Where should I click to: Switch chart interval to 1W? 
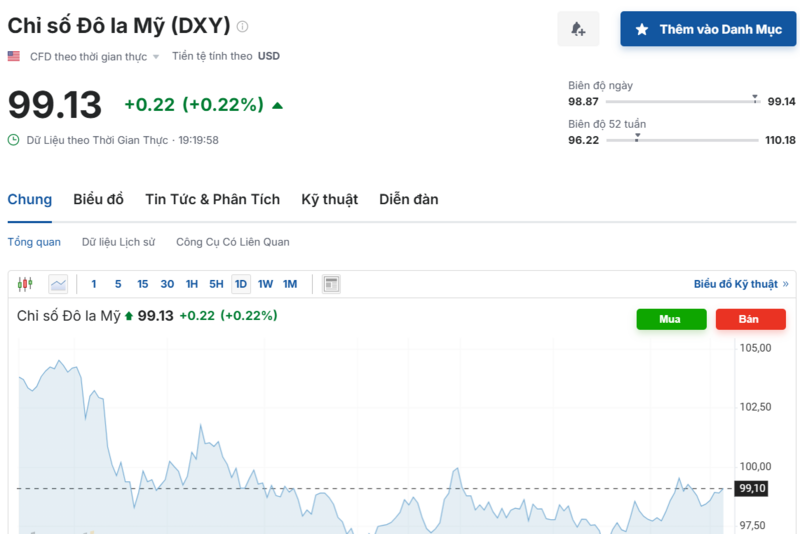[x=265, y=284]
